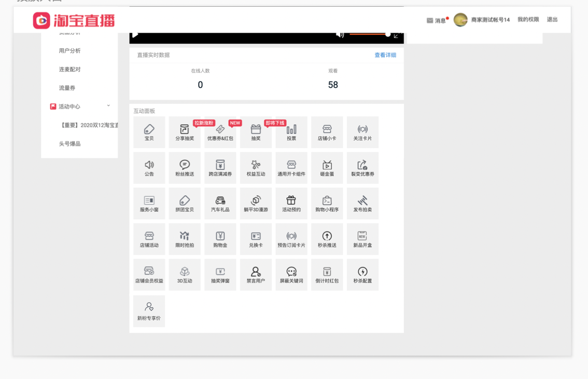Select 砸金蛋 golden egg game
The width and height of the screenshot is (588, 379).
point(327,168)
